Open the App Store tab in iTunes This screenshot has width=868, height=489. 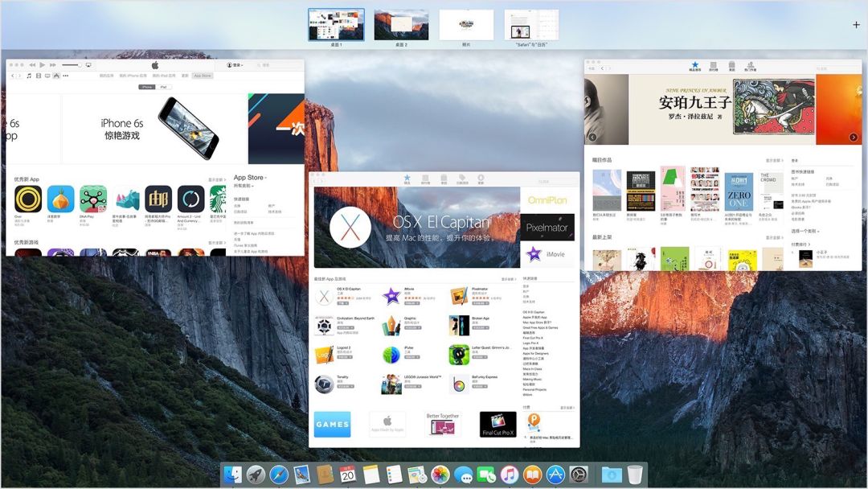(x=203, y=76)
